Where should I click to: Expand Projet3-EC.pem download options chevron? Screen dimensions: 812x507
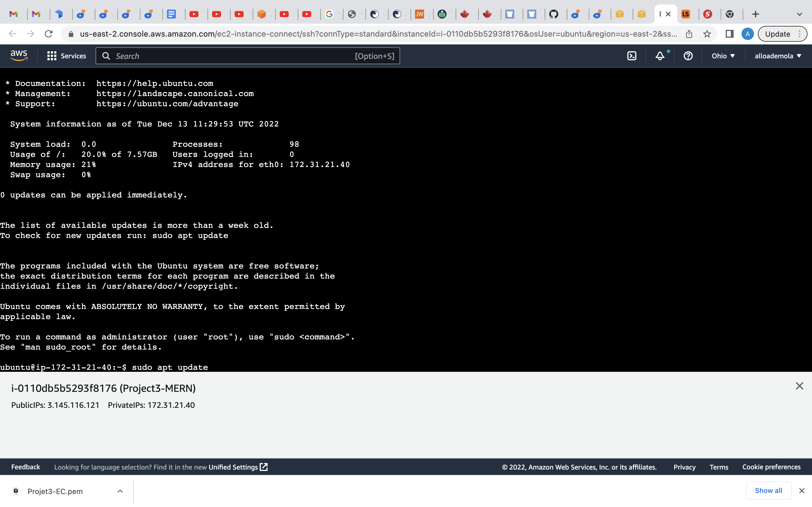coord(120,491)
